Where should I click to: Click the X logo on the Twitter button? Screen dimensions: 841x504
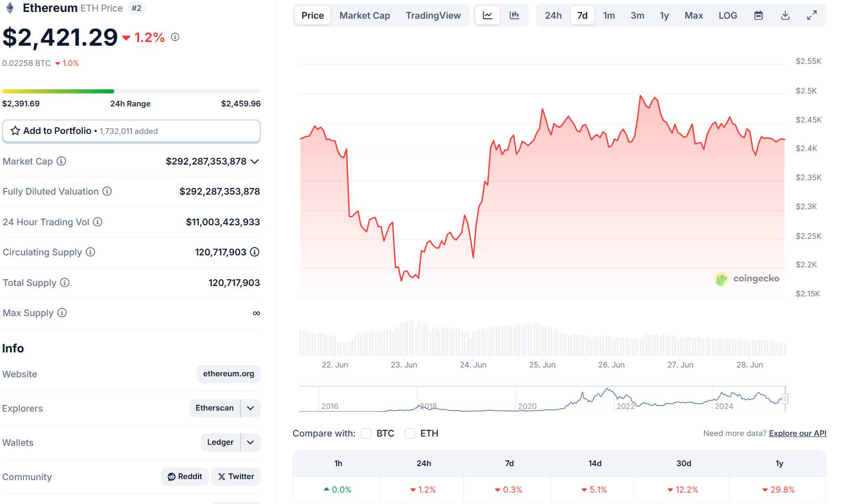pyautogui.click(x=222, y=476)
